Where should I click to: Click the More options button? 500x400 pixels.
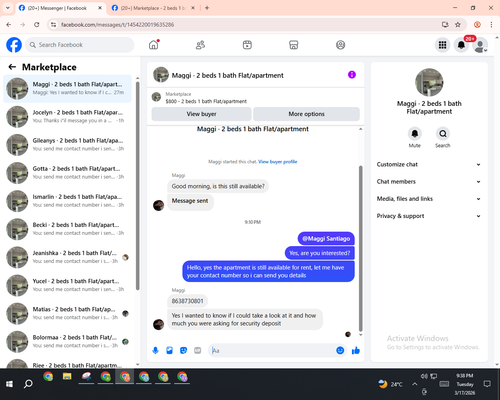coord(306,114)
